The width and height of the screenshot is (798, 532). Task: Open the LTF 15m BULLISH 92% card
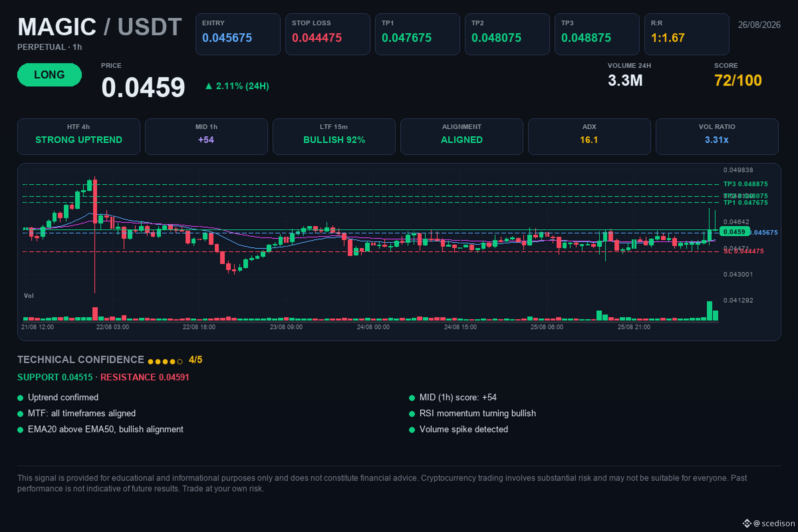click(334, 137)
